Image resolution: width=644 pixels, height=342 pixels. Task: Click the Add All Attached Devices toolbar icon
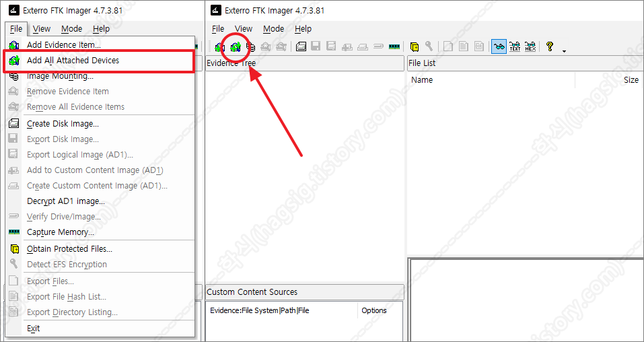(235, 46)
